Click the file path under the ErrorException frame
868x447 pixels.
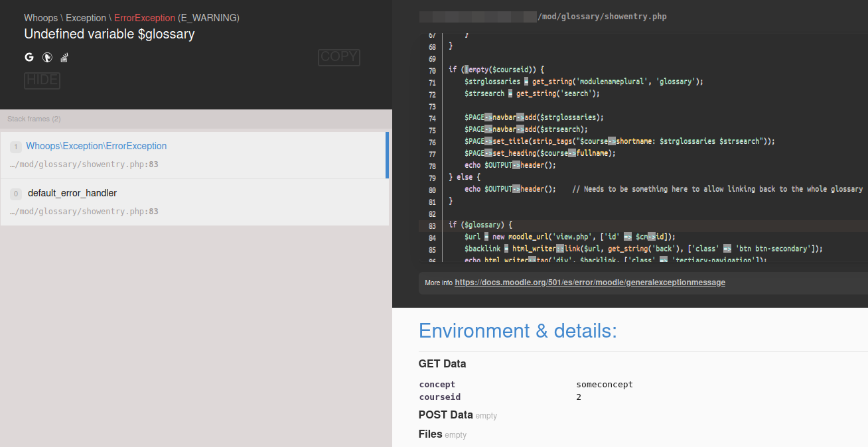pos(84,164)
